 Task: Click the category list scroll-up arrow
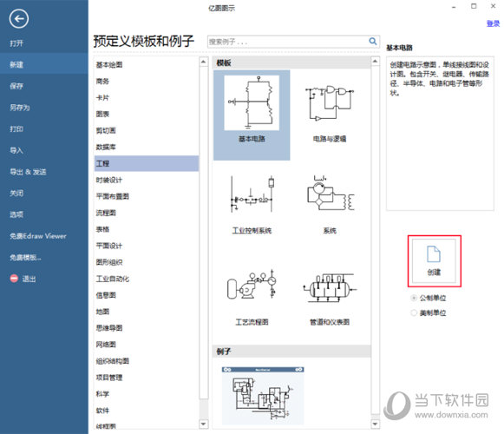pos(204,62)
